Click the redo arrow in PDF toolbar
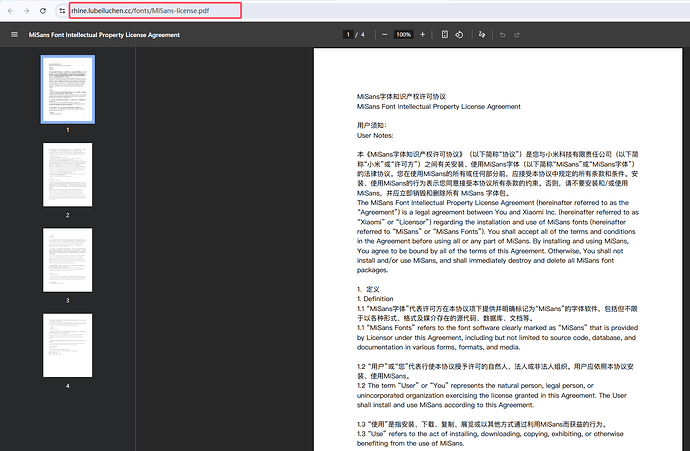This screenshot has width=690, height=451. (517, 34)
